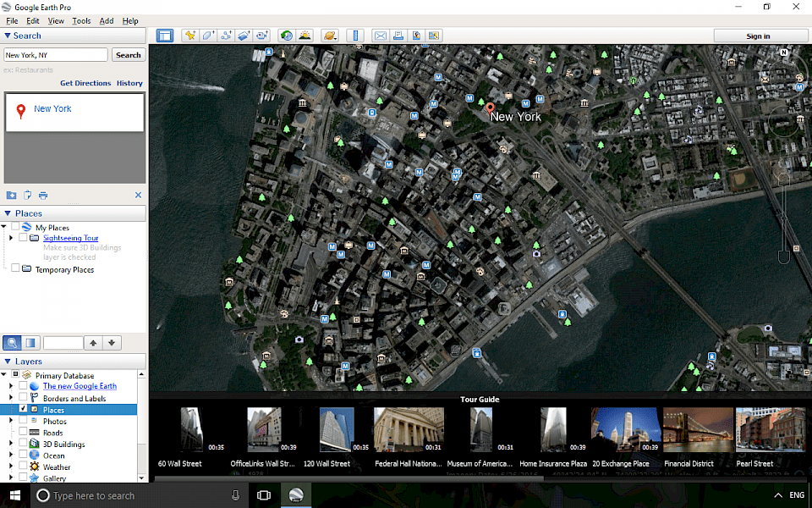Viewport: 812px width, 508px height.
Task: Copy search results to clipboard icon
Action: point(27,196)
